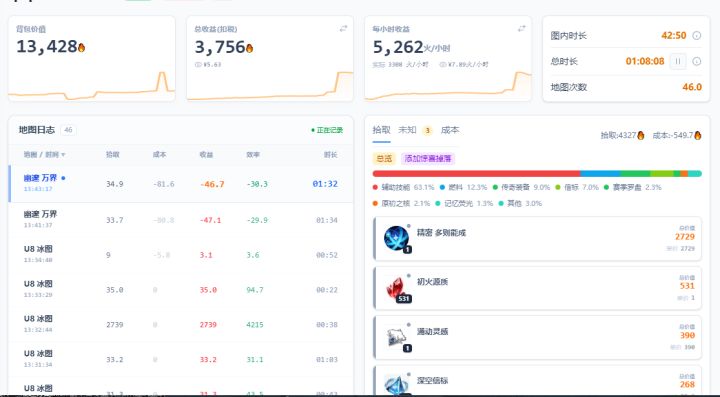Click the 01:32 duration value
The image size is (720, 397).
point(325,184)
